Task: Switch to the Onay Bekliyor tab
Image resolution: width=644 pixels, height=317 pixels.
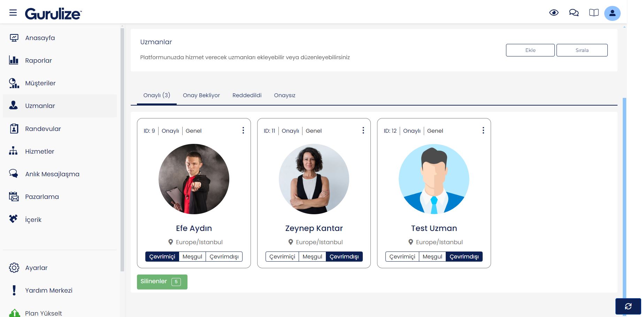Action: tap(201, 95)
